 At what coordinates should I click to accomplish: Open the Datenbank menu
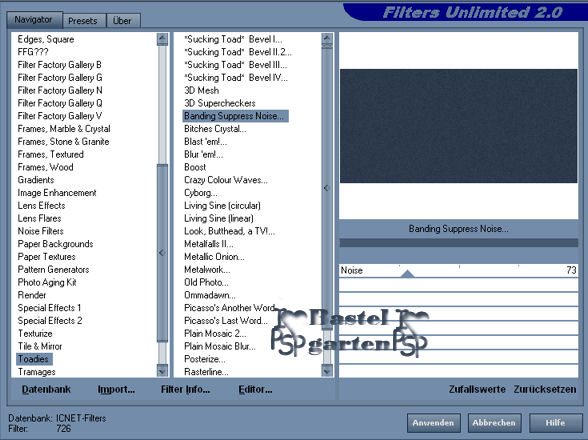(x=46, y=389)
